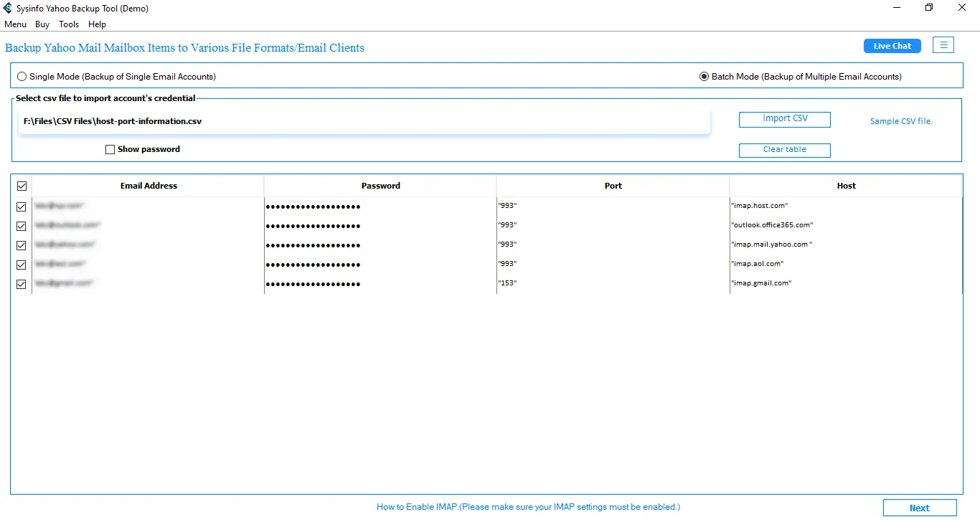The height and width of the screenshot is (522, 980).
Task: Click the Import CSV button
Action: (x=785, y=119)
